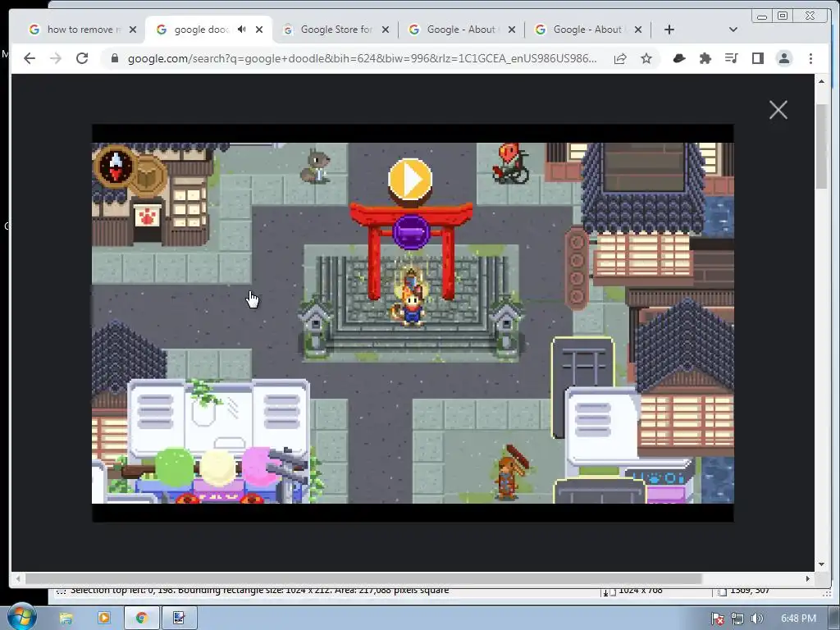Open the Windows Start menu

[x=21, y=617]
